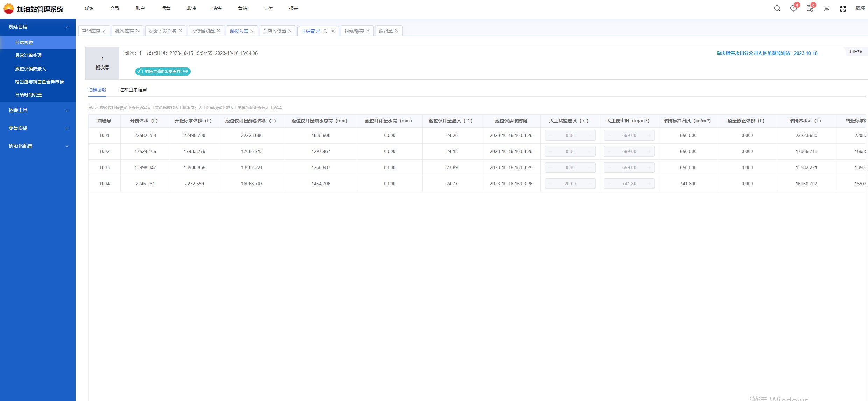This screenshot has width=868, height=401.
Task: Close the 存货库存 tab
Action: pyautogui.click(x=104, y=31)
